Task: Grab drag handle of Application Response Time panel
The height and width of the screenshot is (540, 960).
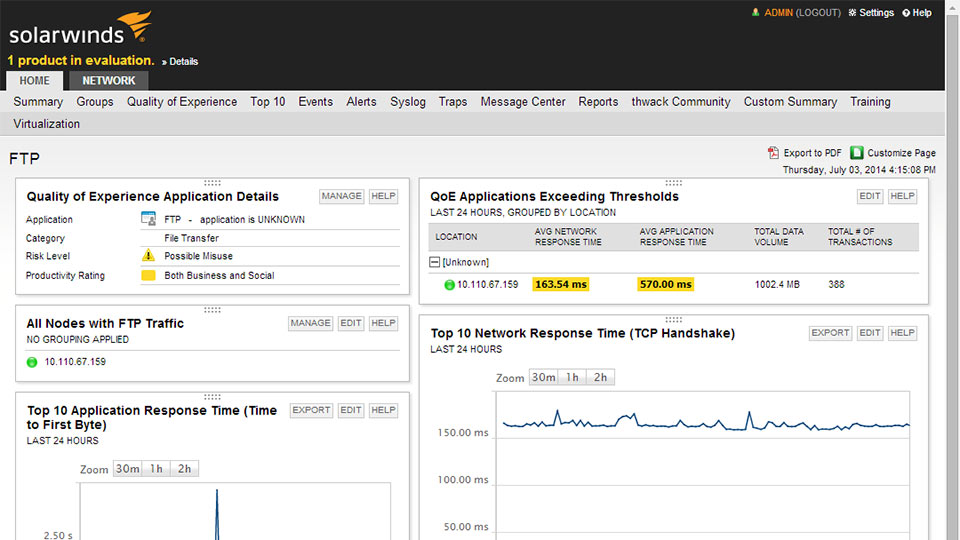Action: [x=212, y=397]
